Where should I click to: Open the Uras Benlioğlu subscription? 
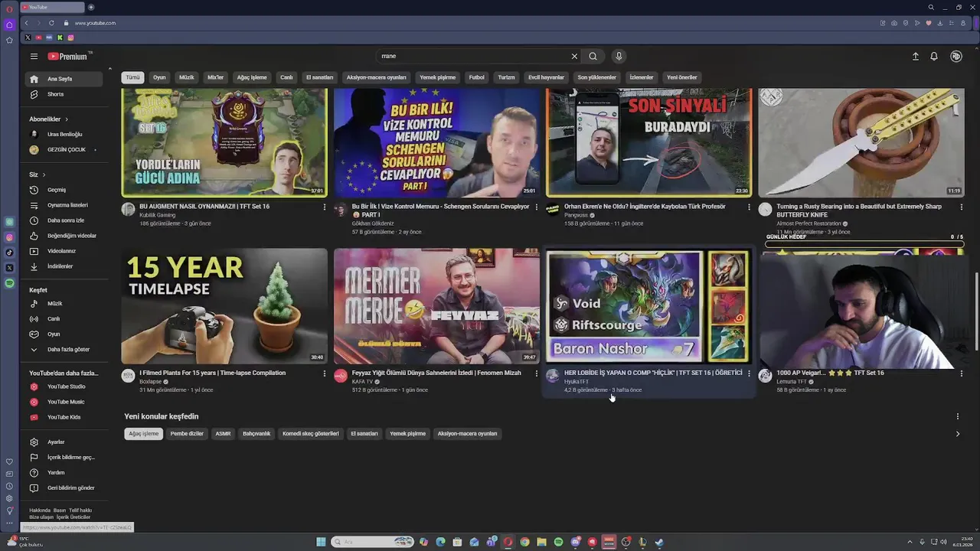[63, 135]
